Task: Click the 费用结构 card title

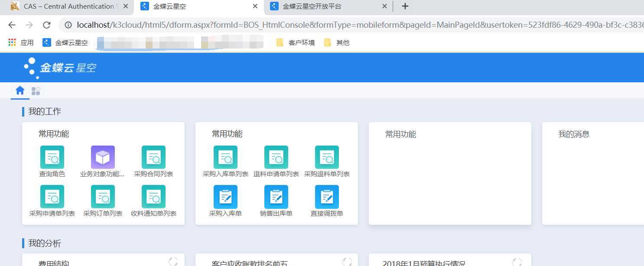Action: (x=54, y=263)
